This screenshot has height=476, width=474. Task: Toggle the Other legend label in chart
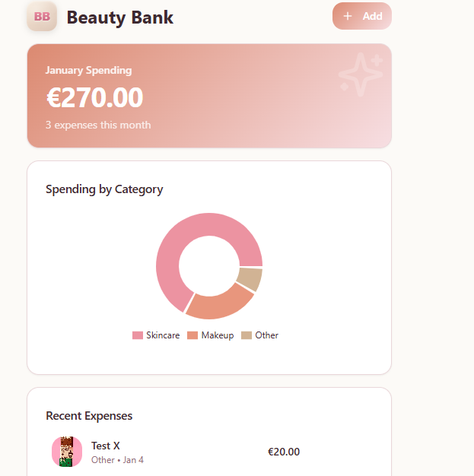click(x=267, y=335)
